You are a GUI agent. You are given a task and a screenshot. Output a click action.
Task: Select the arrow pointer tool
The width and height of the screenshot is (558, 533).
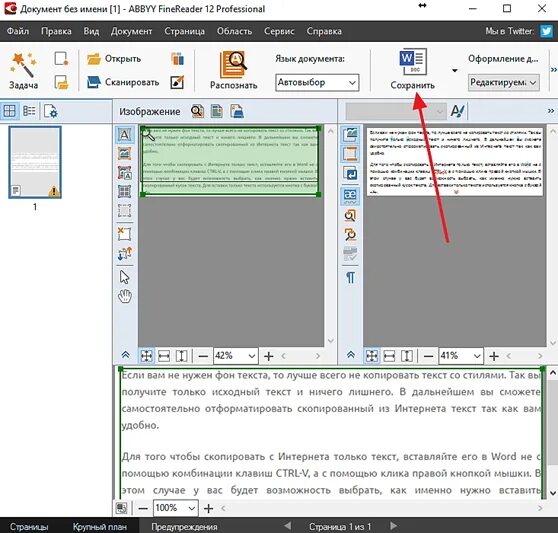tap(125, 277)
